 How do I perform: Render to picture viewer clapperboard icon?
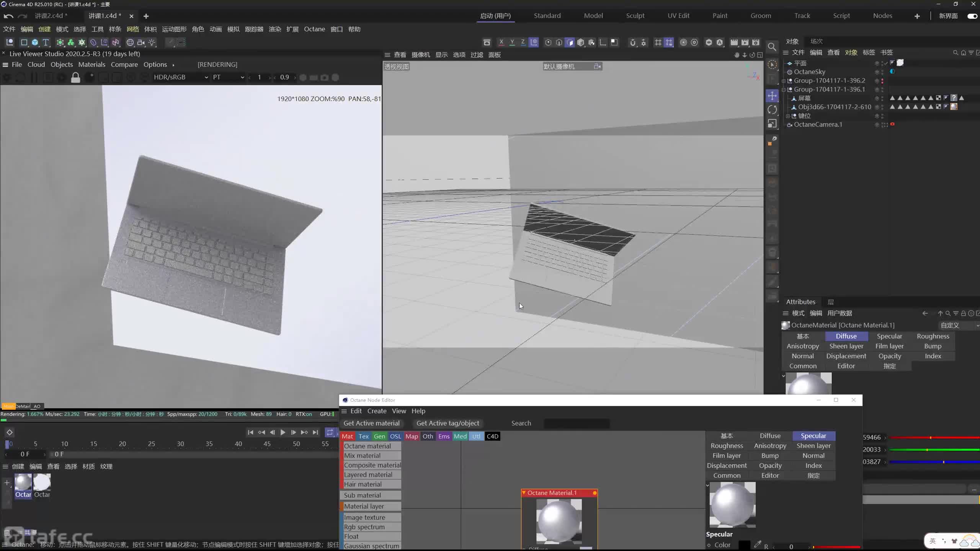click(745, 42)
